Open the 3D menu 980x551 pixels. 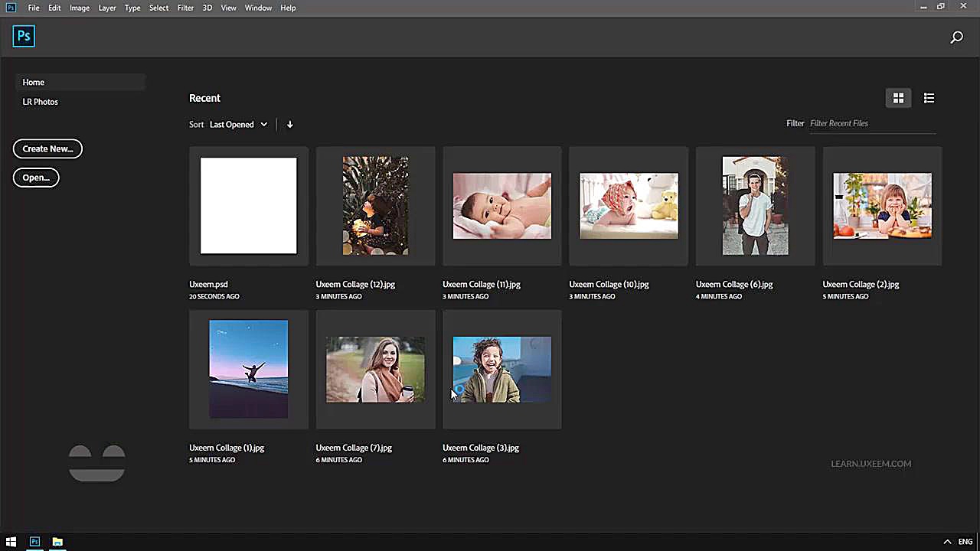tap(207, 8)
